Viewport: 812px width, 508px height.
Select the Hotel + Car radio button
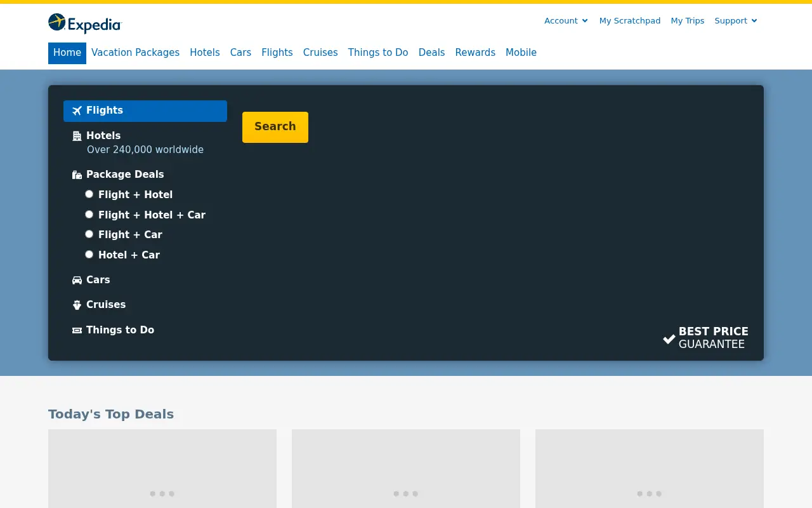pyautogui.click(x=89, y=255)
